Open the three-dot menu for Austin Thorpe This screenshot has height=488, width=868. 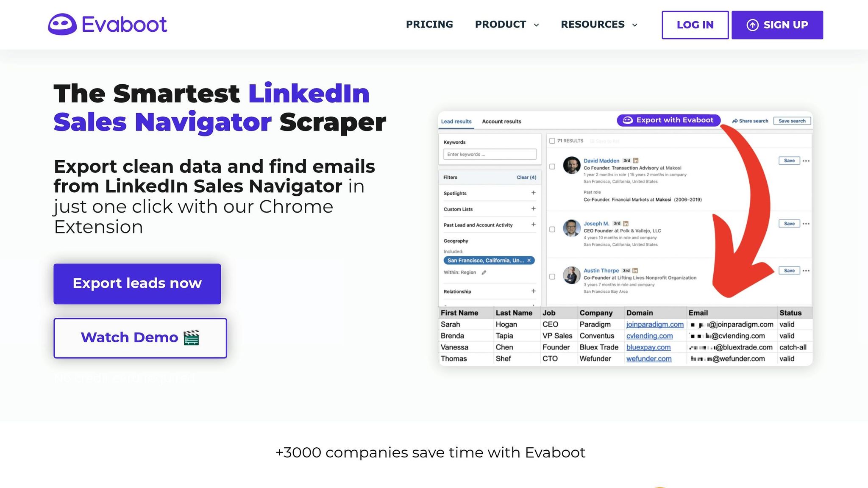[x=806, y=271]
